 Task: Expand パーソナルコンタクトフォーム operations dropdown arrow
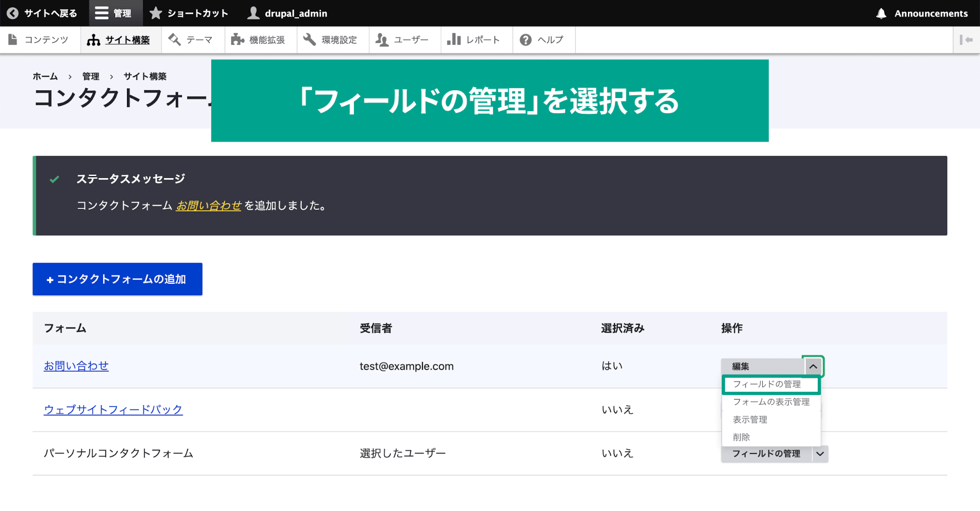click(820, 454)
